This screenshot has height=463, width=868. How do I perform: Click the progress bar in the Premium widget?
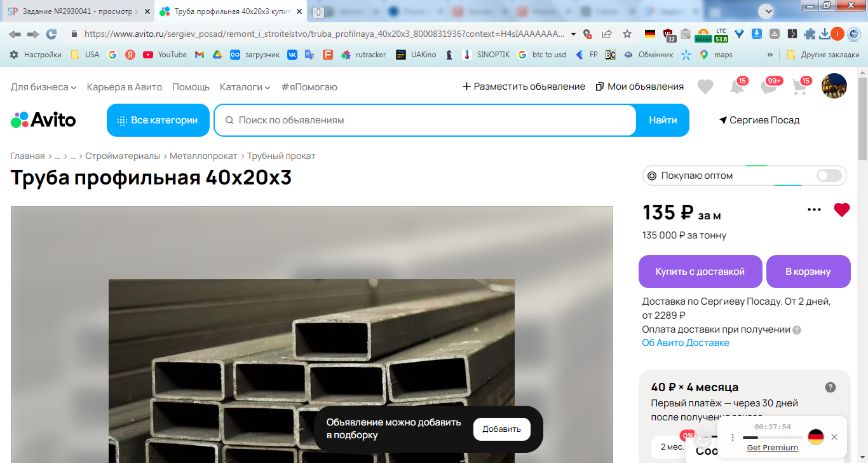[772, 438]
